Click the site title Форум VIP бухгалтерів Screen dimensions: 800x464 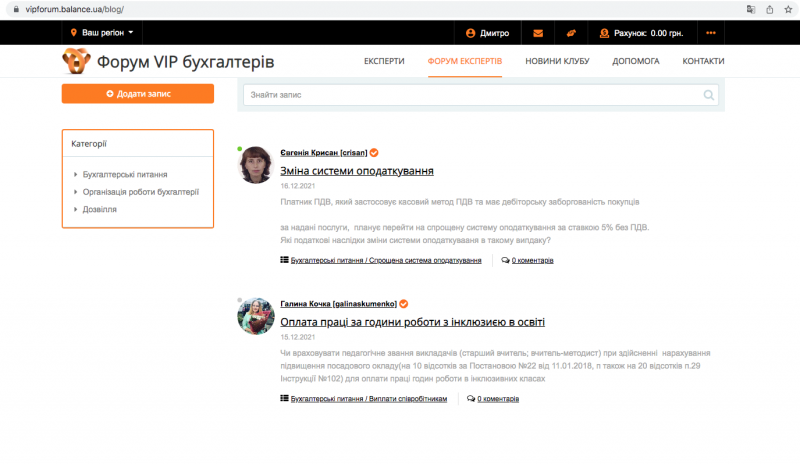[185, 62]
